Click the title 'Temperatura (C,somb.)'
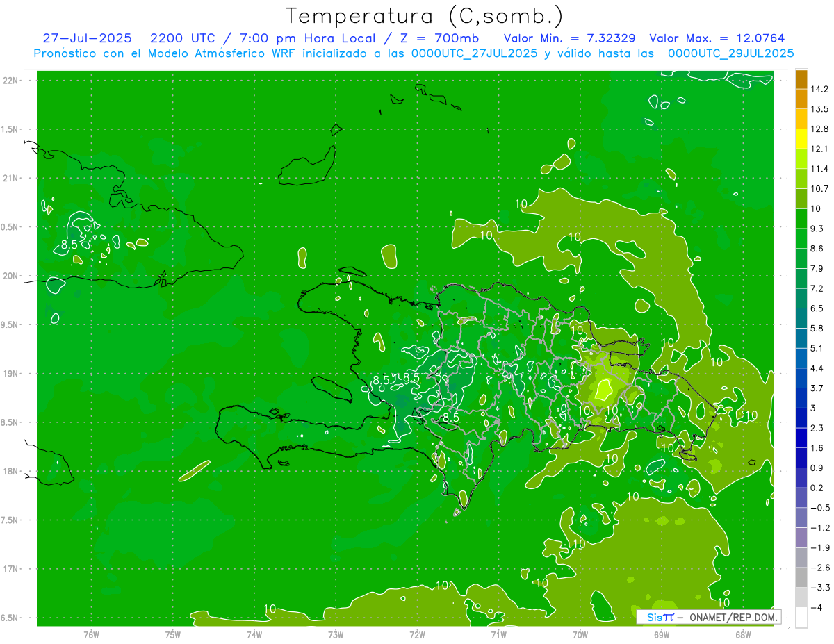This screenshot has width=834, height=644. pyautogui.click(x=425, y=16)
